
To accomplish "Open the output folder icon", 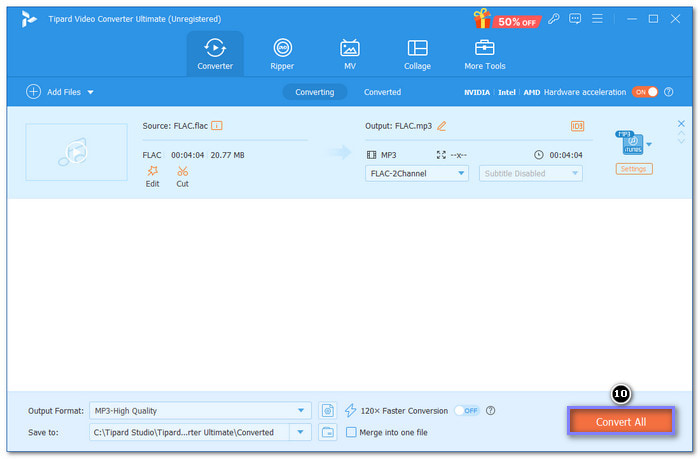I will click(328, 432).
